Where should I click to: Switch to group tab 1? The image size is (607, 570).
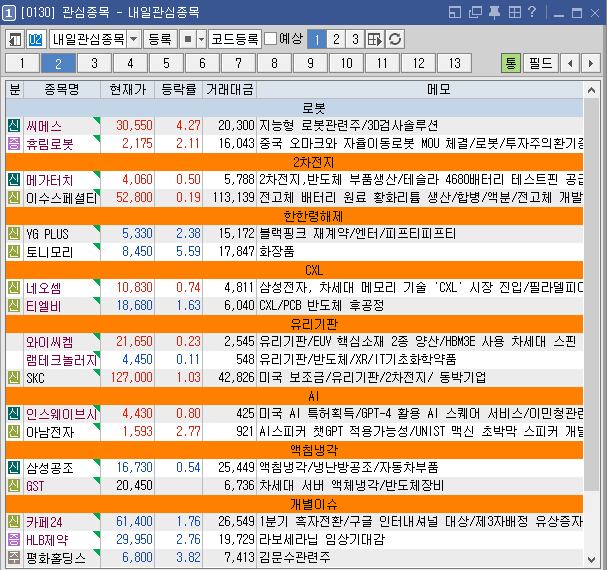point(22,63)
